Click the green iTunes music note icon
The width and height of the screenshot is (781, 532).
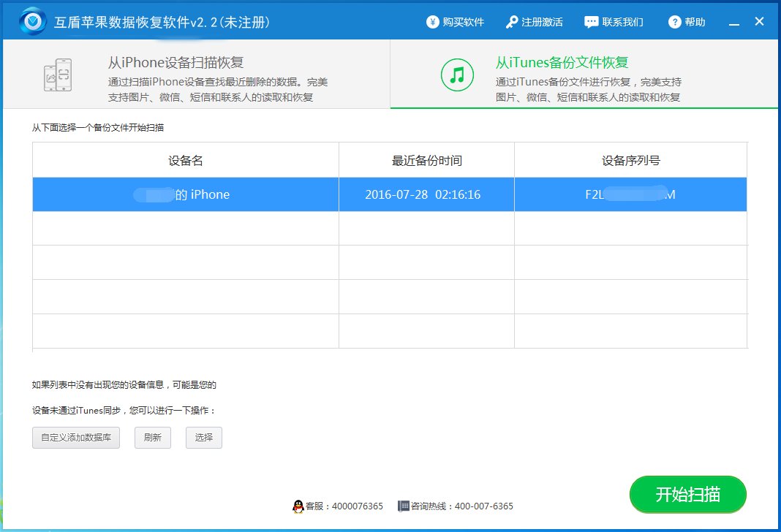(x=457, y=75)
